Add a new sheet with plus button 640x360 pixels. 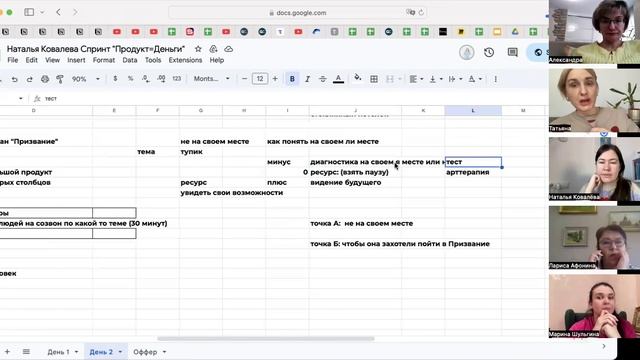7,351
